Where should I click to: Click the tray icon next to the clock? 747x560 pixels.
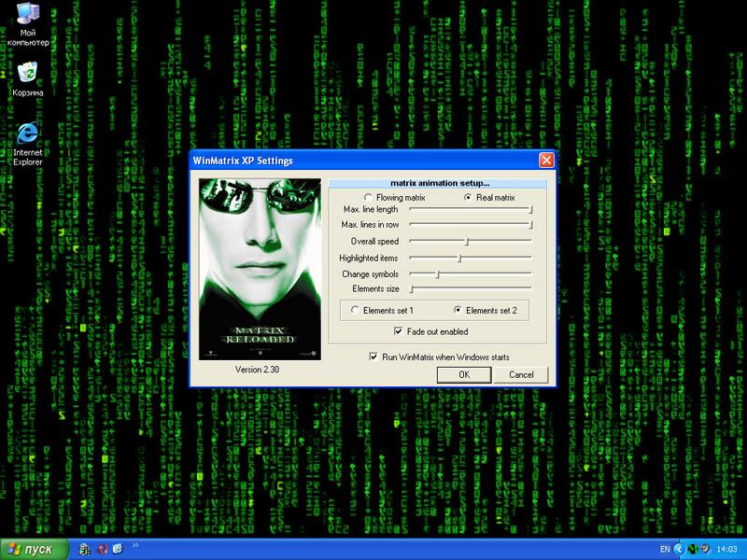(705, 549)
